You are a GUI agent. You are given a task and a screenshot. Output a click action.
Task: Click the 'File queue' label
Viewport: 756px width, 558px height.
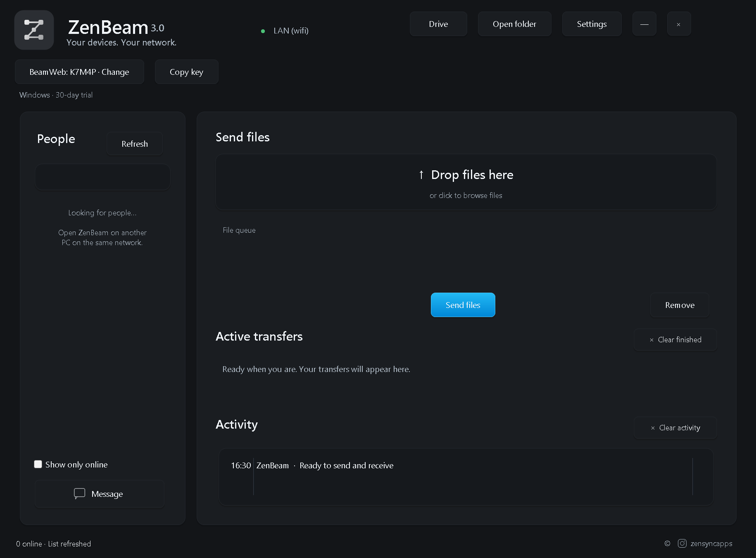[x=239, y=230]
